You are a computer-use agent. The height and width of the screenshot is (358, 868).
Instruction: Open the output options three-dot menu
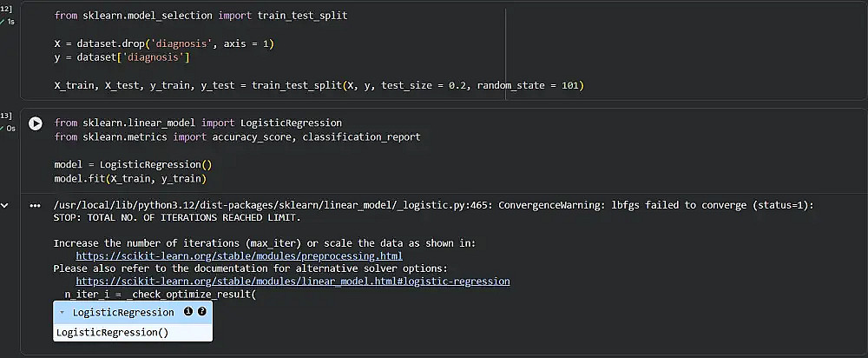click(x=35, y=206)
